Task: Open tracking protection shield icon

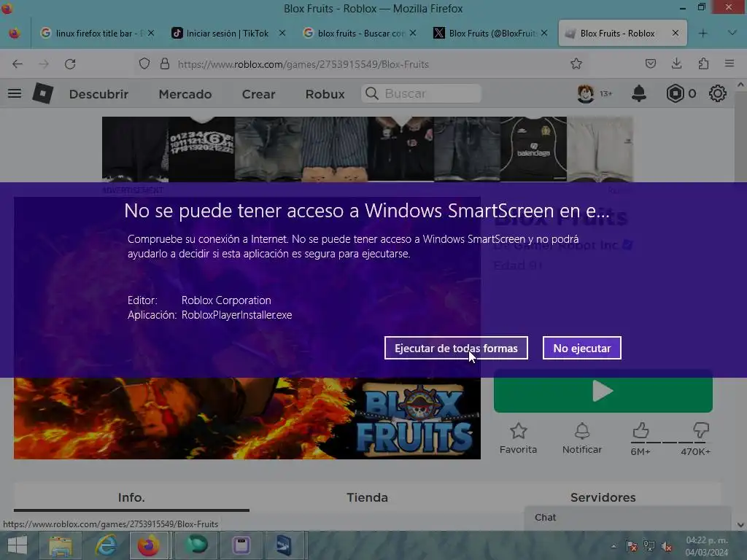Action: pyautogui.click(x=144, y=64)
